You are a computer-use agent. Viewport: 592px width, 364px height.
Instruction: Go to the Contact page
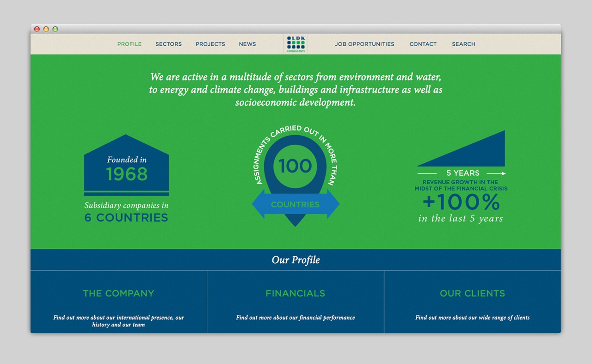point(423,44)
